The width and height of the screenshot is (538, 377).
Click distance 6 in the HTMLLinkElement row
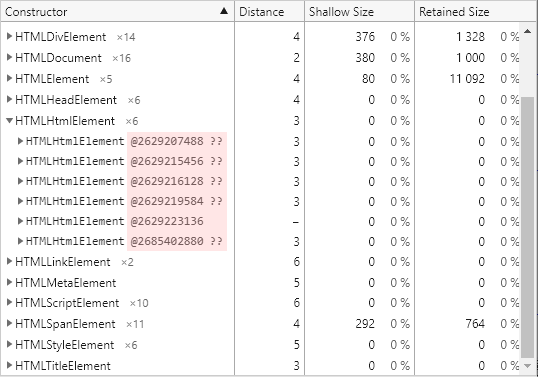click(x=296, y=262)
